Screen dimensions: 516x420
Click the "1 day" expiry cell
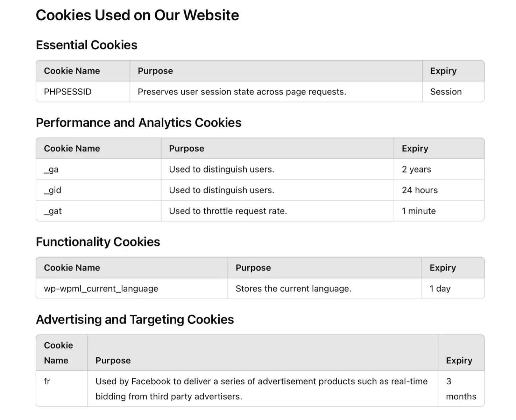440,289
